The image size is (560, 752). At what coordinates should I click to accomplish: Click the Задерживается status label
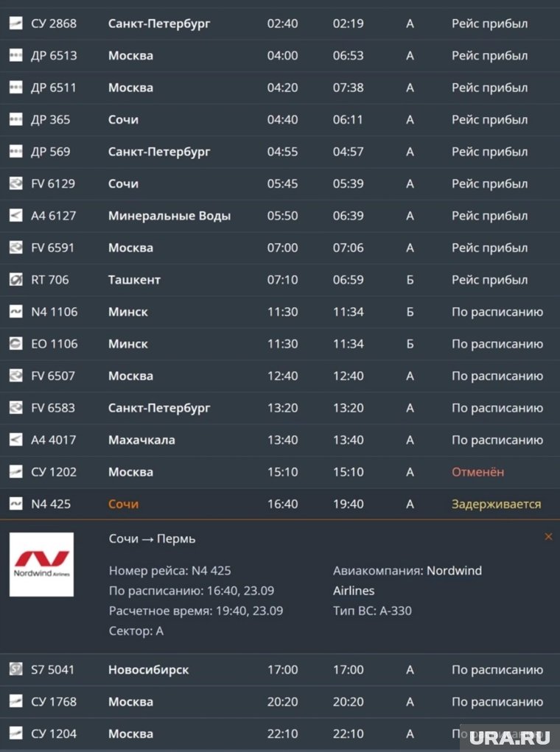pyautogui.click(x=496, y=504)
